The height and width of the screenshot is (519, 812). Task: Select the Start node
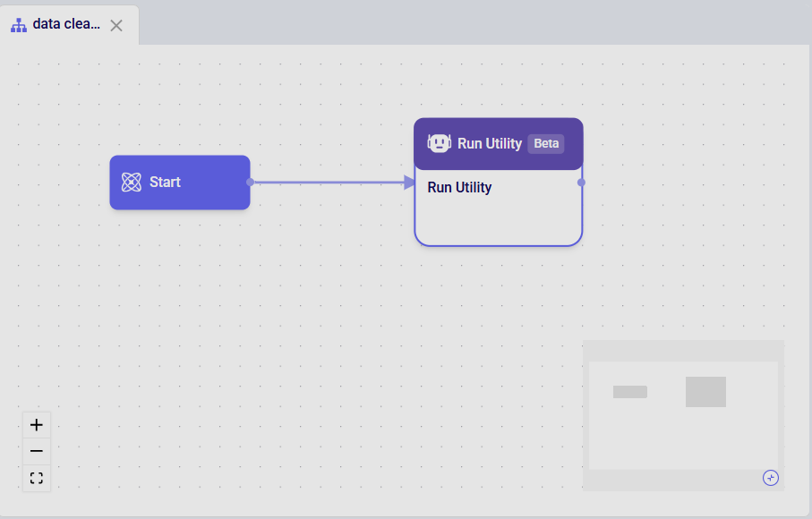point(180,183)
